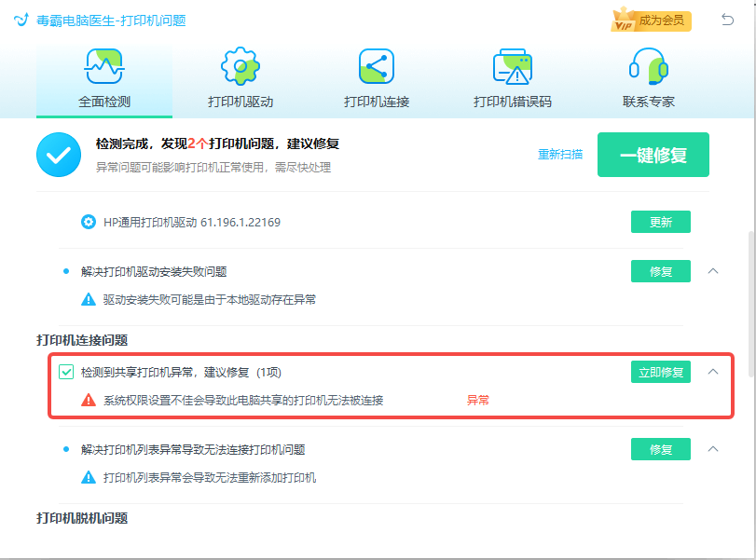Select the red 异常 status text
This screenshot has width=756, height=560.
coord(478,400)
